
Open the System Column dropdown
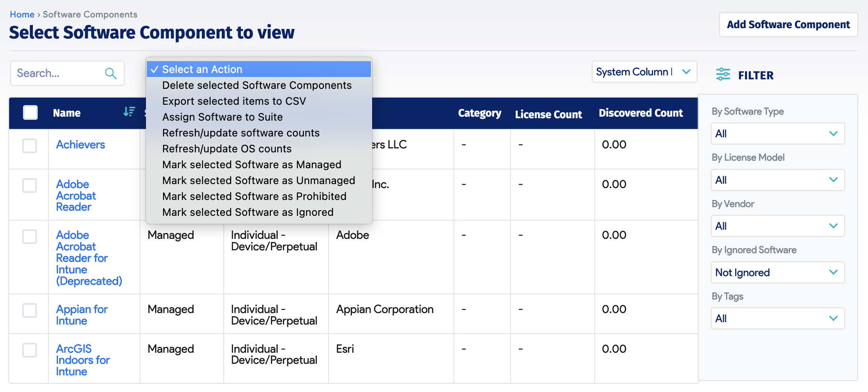(644, 72)
